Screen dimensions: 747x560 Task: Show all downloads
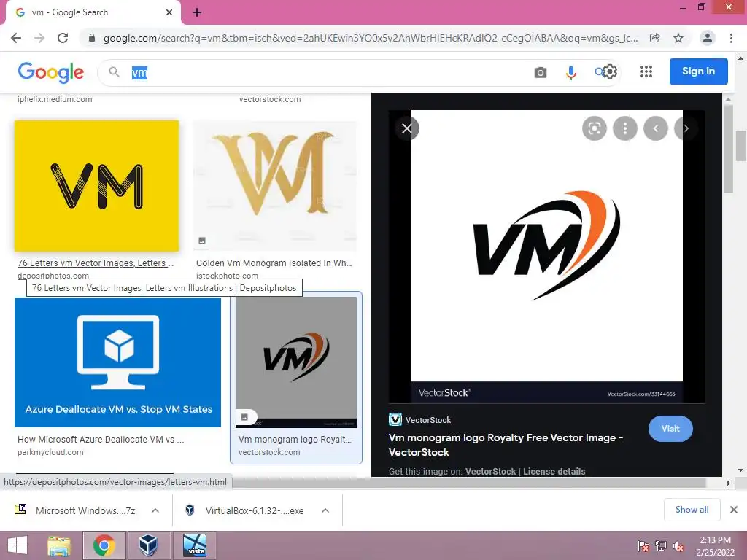click(692, 510)
